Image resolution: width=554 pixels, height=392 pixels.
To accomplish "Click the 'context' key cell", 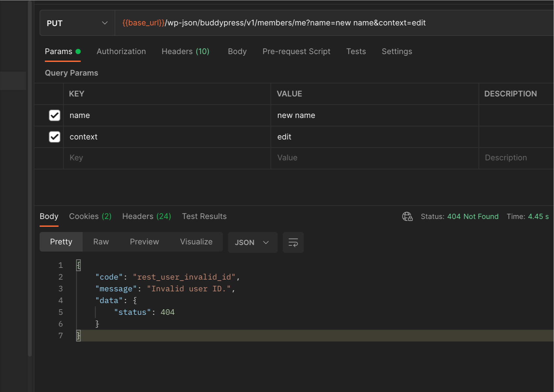I will pyautogui.click(x=167, y=137).
